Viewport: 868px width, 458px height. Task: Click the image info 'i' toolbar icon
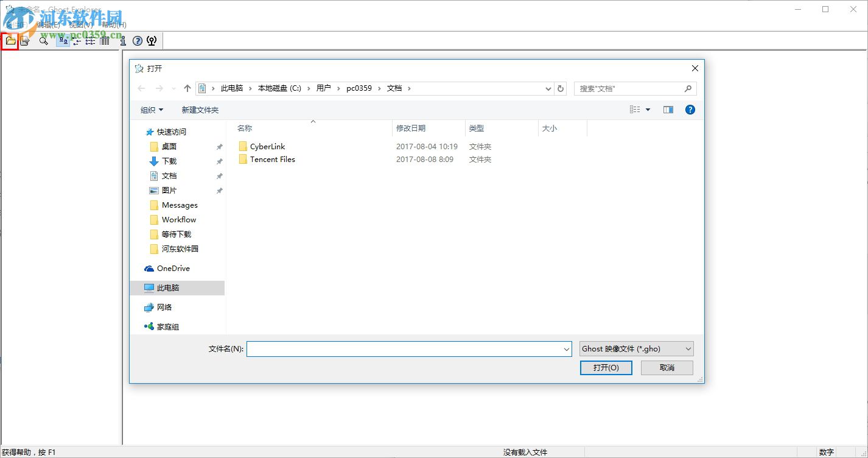click(x=122, y=41)
